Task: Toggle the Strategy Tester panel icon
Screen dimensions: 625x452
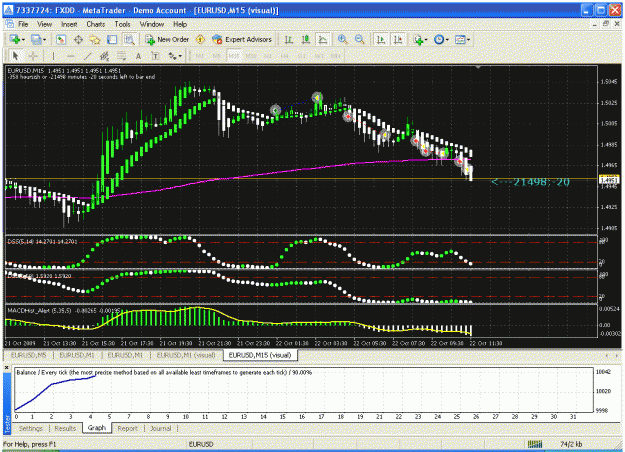Action: pos(129,39)
